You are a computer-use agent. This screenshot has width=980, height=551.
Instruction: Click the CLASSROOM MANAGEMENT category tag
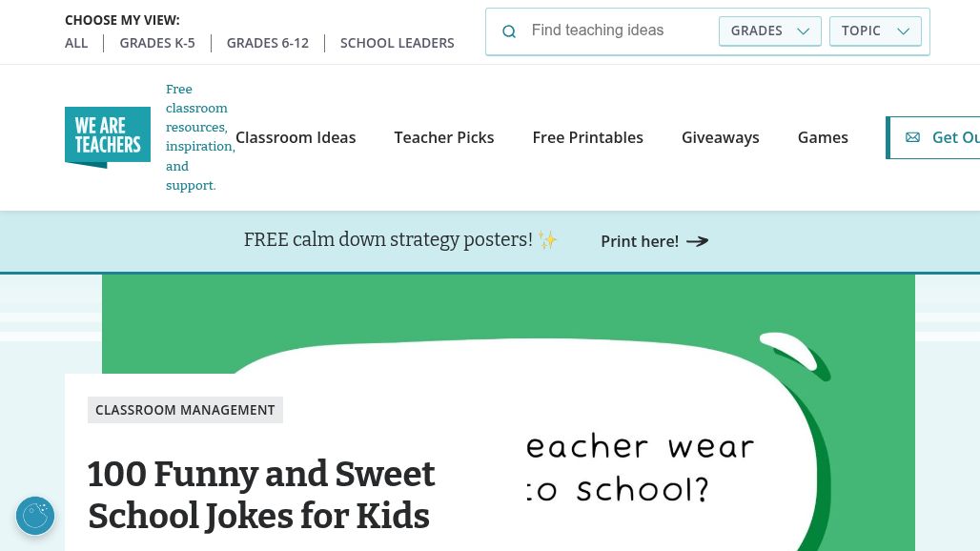point(185,410)
